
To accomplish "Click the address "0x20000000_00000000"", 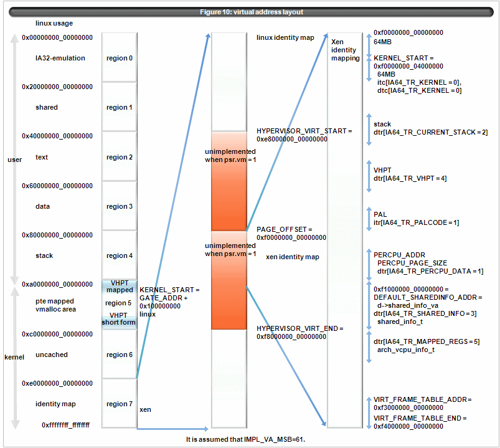I will coord(57,87).
